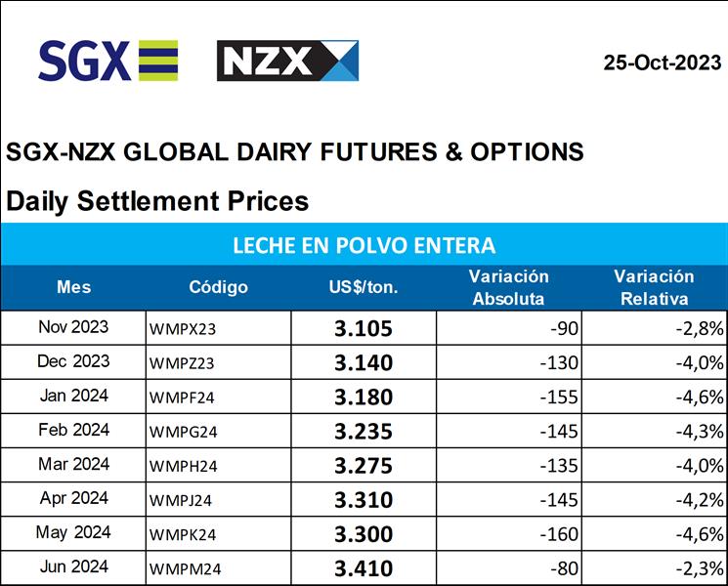Click the 25-Oct-2023 date text
This screenshot has width=728, height=586.
pos(662,63)
